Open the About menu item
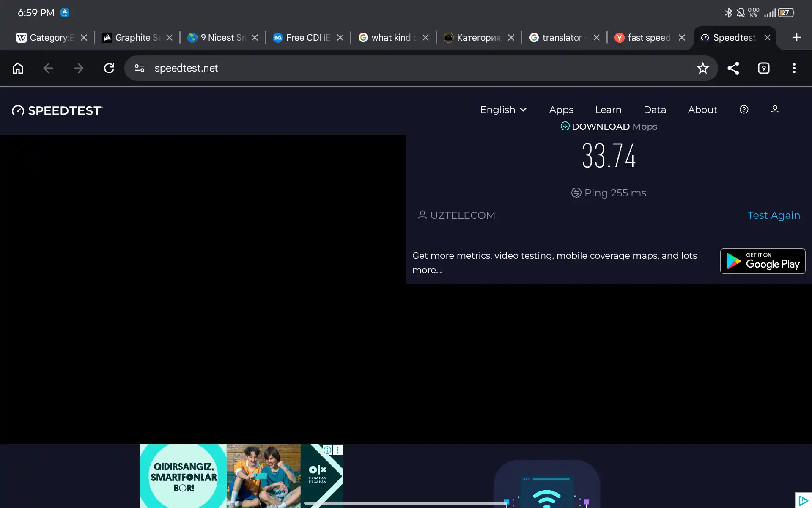The height and width of the screenshot is (508, 812). [702, 110]
